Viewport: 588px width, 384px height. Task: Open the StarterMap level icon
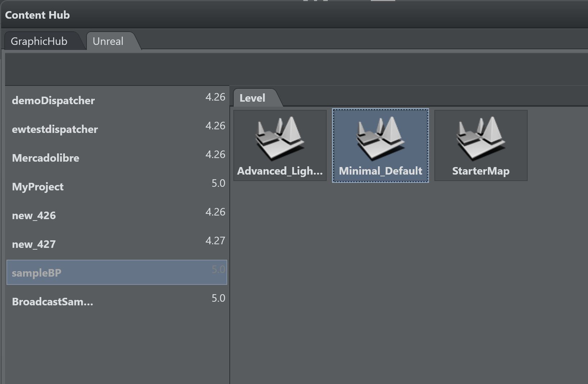click(x=481, y=138)
